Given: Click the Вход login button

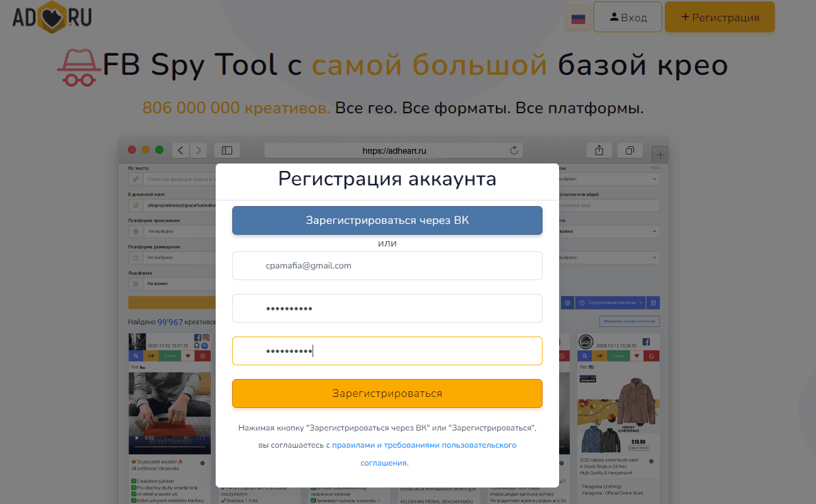Looking at the screenshot, I should coord(628,17).
